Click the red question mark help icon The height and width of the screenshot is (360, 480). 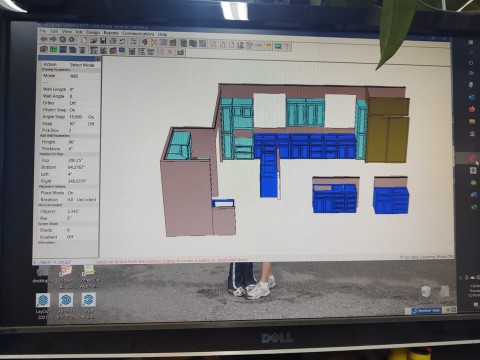(287, 47)
